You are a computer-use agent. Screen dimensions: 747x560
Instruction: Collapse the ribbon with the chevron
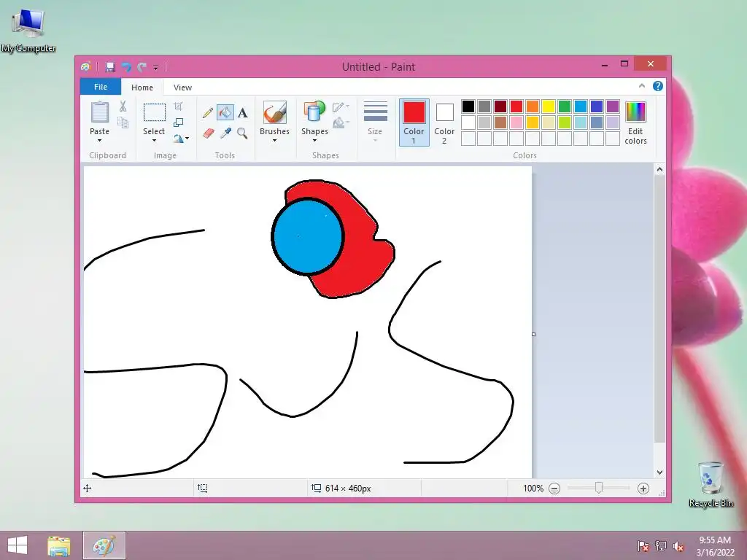(x=642, y=86)
